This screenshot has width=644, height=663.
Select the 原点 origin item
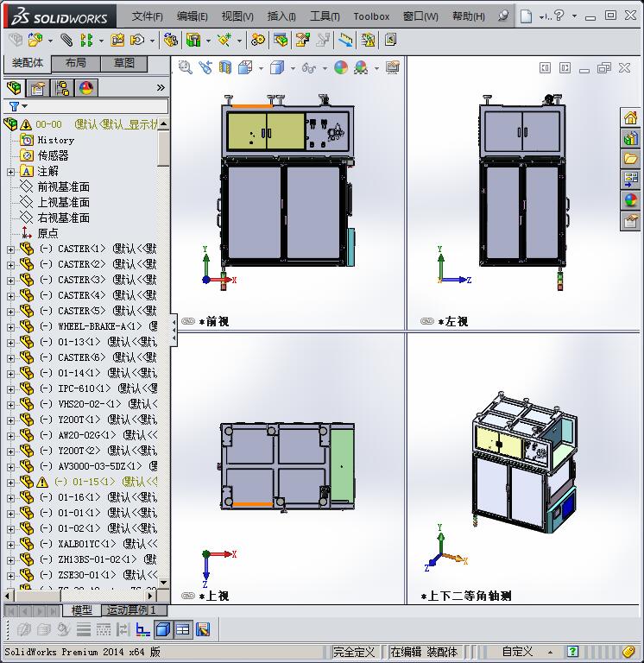[x=47, y=233]
